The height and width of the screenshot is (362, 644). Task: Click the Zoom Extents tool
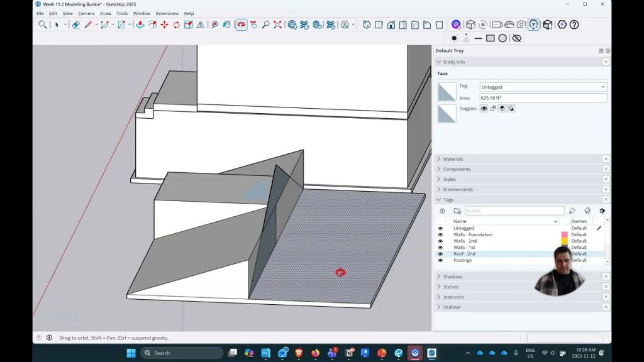pos(277,25)
